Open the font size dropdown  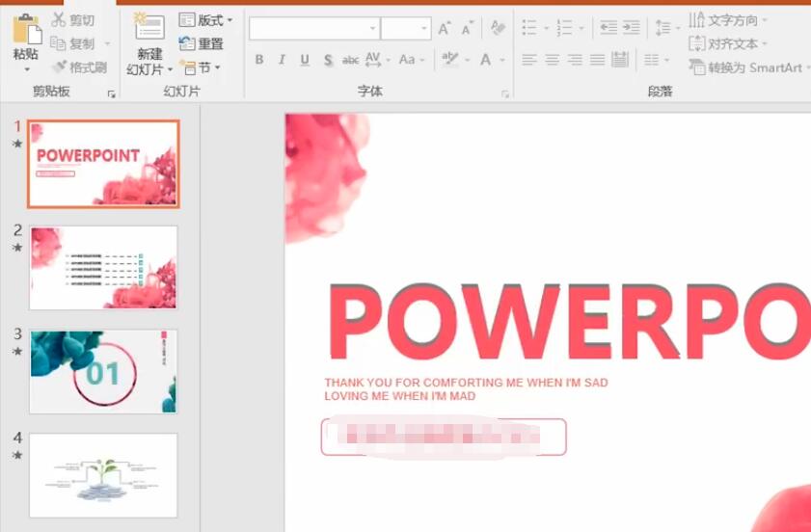pyautogui.click(x=424, y=29)
